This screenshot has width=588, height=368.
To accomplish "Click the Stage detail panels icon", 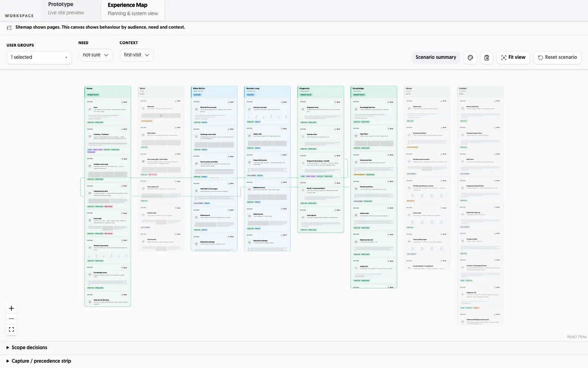I will coord(249,162).
